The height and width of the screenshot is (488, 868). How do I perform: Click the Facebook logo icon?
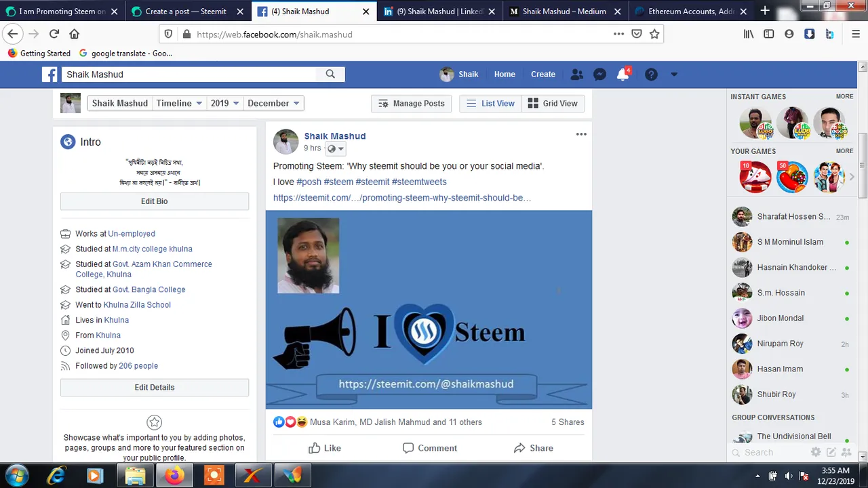[x=50, y=75]
